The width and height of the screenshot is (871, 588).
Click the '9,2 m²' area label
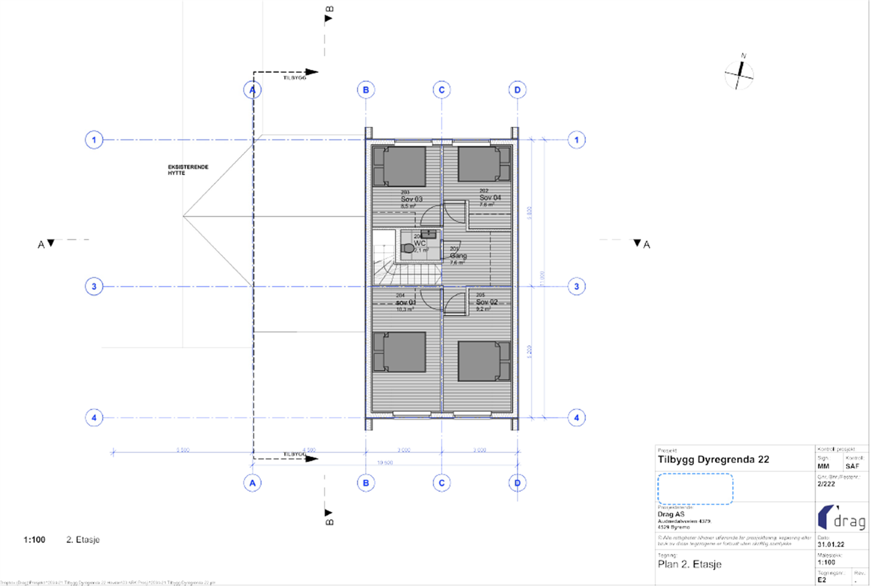pos(483,309)
